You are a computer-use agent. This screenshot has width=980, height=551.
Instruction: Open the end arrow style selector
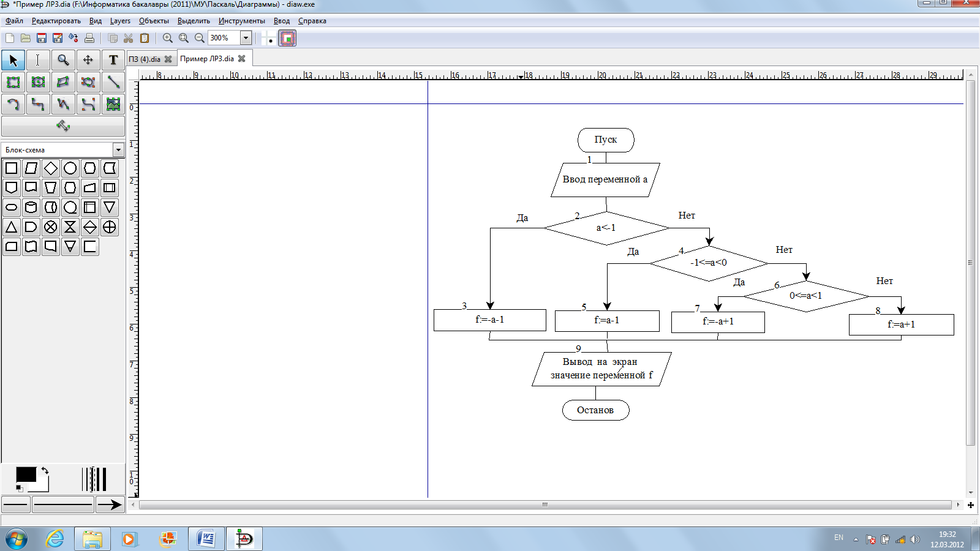coord(110,504)
